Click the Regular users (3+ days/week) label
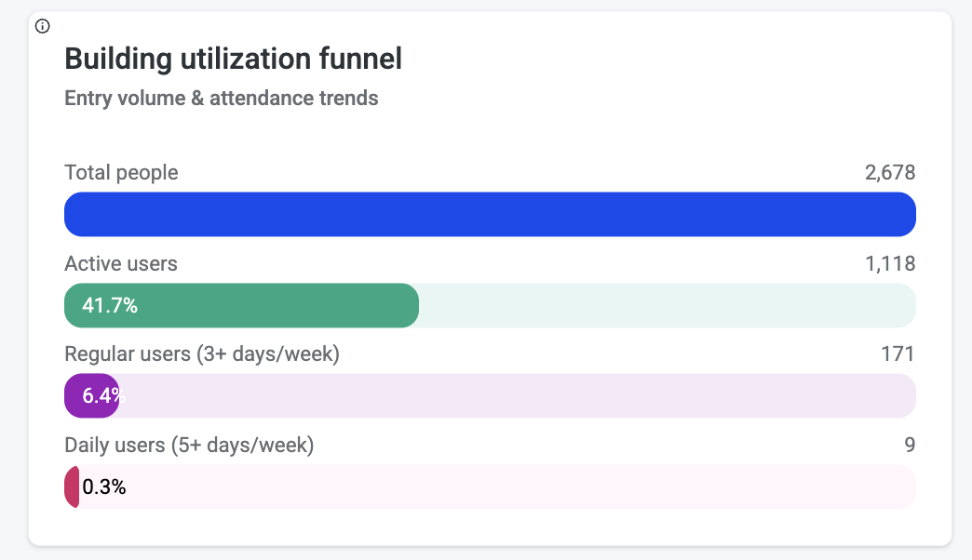The image size is (972, 560). (x=201, y=354)
